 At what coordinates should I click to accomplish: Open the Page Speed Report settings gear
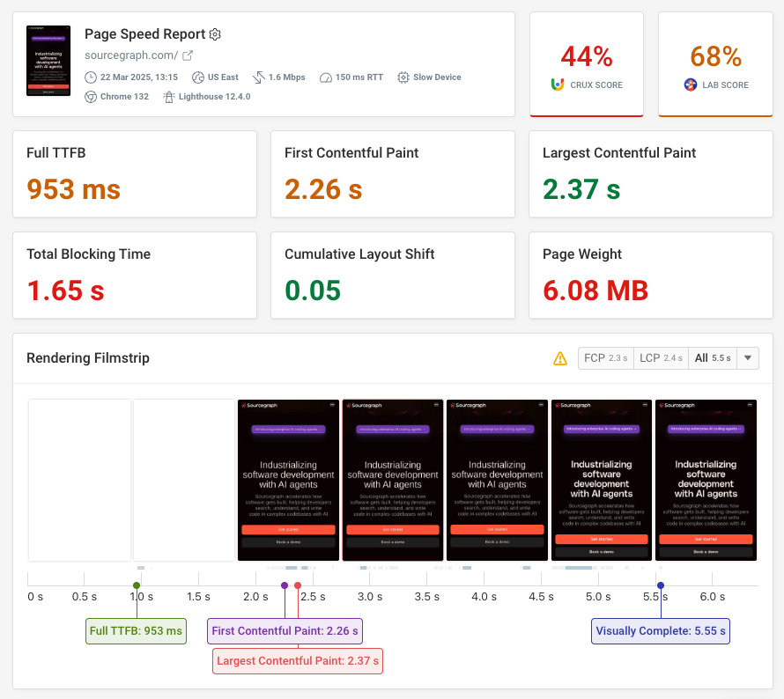214,34
